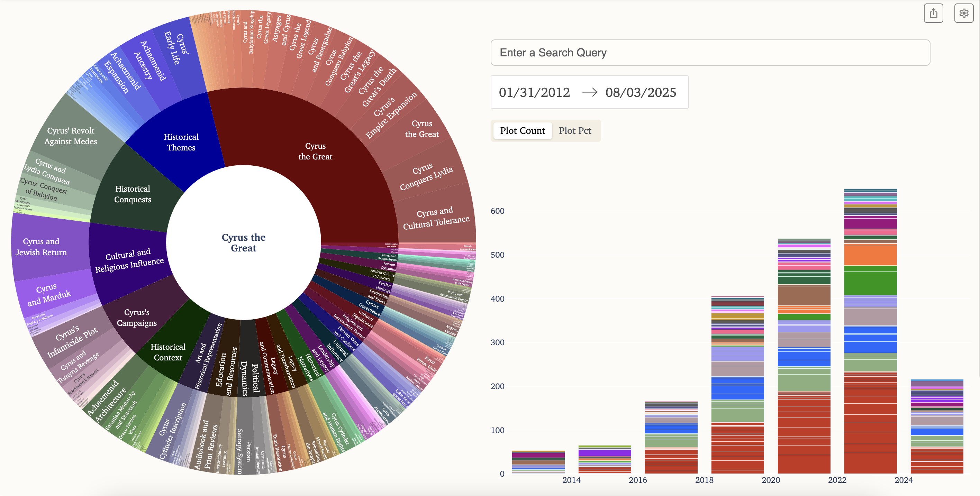The width and height of the screenshot is (980, 496).
Task: Click the orange section of 2022 bar
Action: 870,255
